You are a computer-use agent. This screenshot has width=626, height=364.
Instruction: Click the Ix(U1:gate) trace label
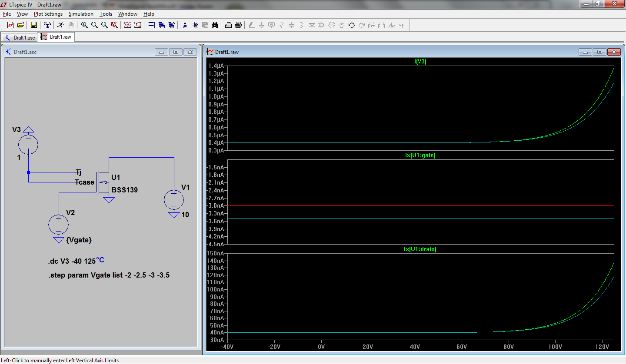(x=420, y=156)
